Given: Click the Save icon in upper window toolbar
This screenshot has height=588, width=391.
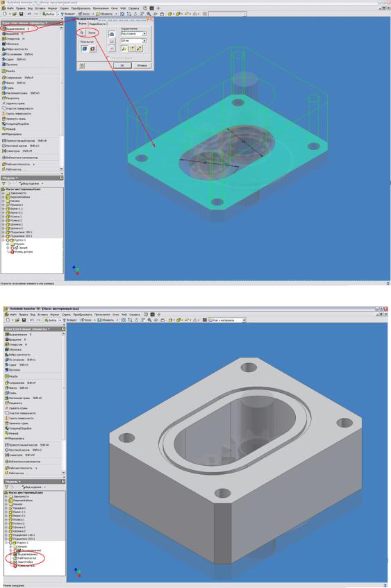Looking at the screenshot, I should click(x=22, y=14).
